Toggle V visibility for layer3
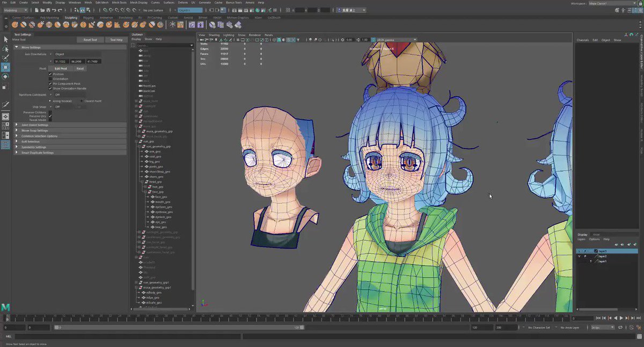644x347 pixels. click(579, 251)
